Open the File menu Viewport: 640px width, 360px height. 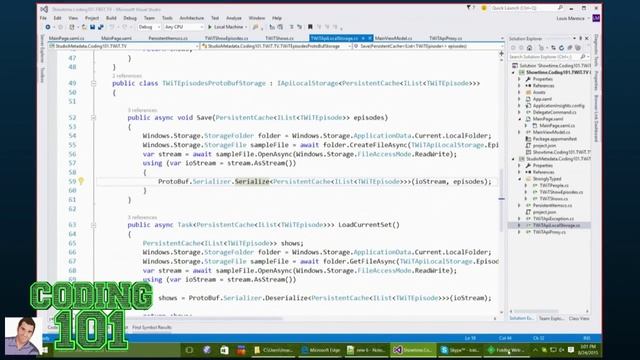[x=43, y=18]
